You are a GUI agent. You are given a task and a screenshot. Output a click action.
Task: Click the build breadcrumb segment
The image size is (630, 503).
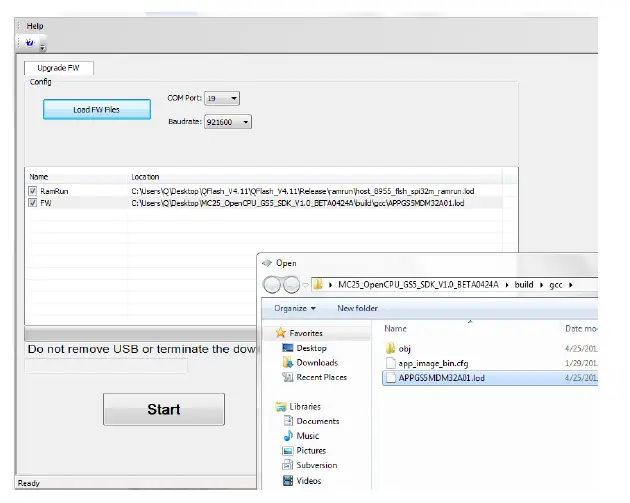(524, 285)
